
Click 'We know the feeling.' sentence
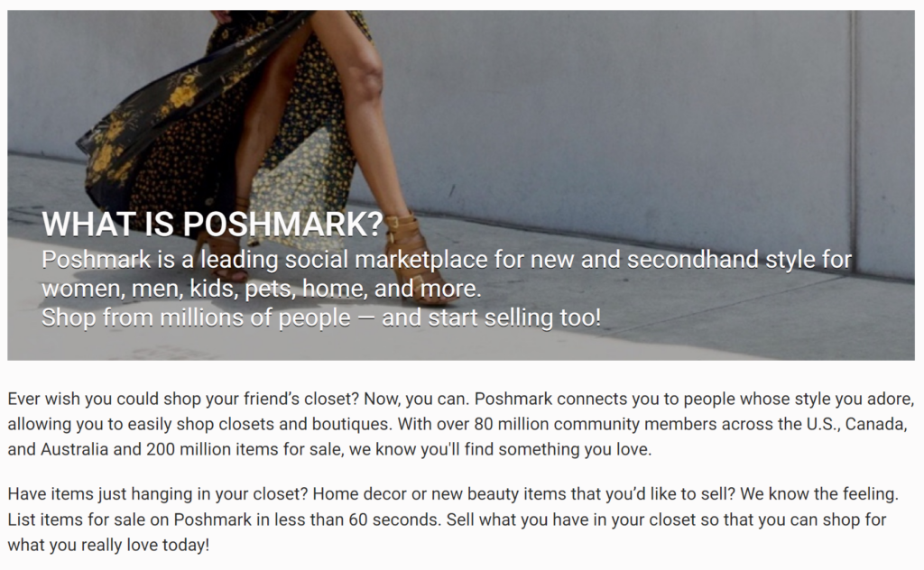pos(819,494)
